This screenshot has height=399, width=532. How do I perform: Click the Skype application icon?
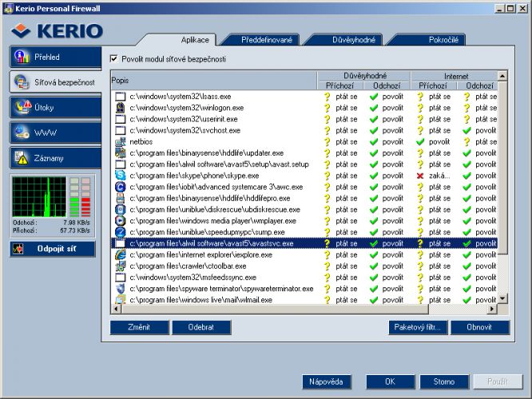(120, 176)
